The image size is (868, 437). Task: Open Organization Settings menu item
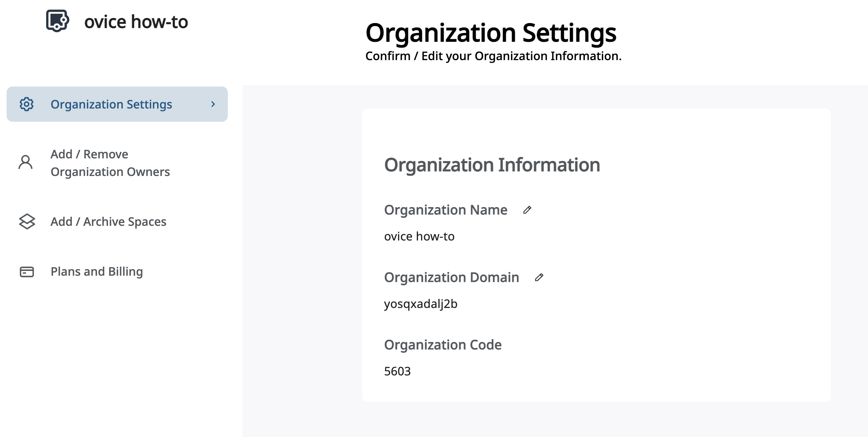[111, 104]
